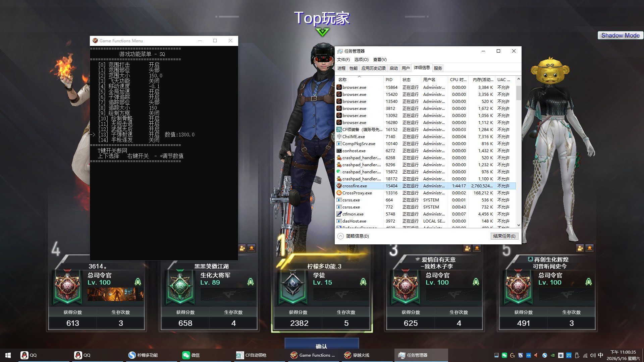
Task: Select the crossfire.exe process row
Action: [426, 186]
